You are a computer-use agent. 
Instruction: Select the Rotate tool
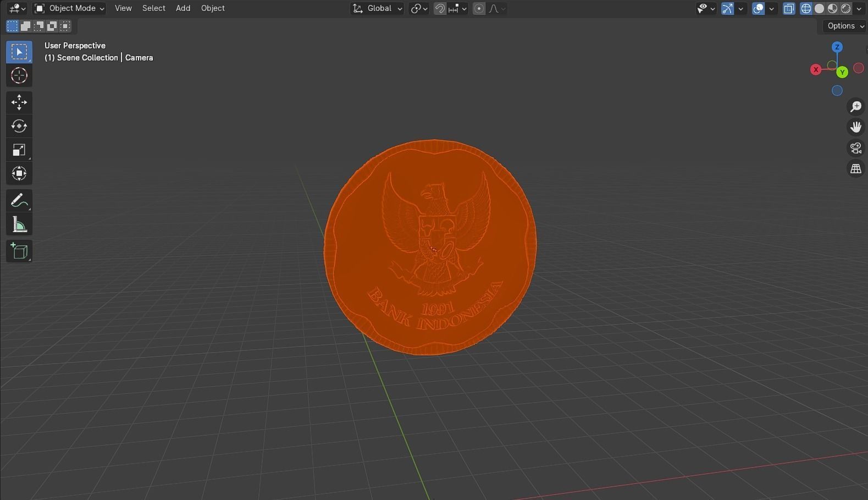click(19, 126)
